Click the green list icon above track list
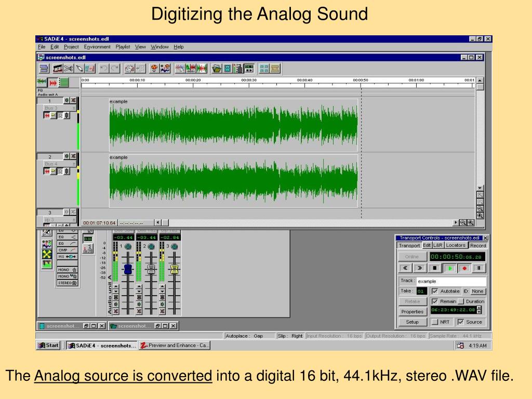The height and width of the screenshot is (399, 532). point(63,82)
